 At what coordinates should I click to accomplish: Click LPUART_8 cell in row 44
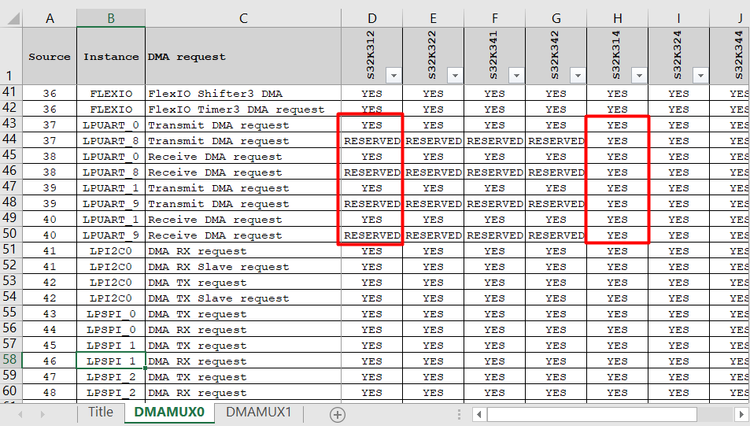click(x=111, y=141)
